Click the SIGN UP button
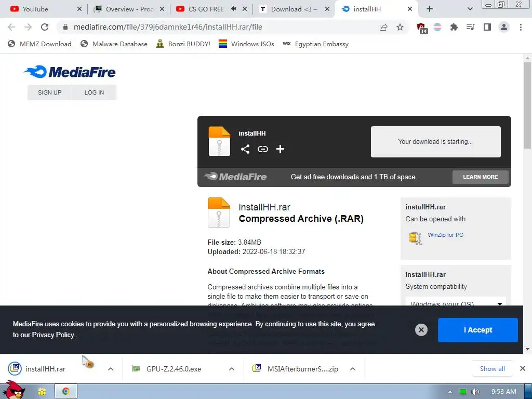 click(49, 92)
